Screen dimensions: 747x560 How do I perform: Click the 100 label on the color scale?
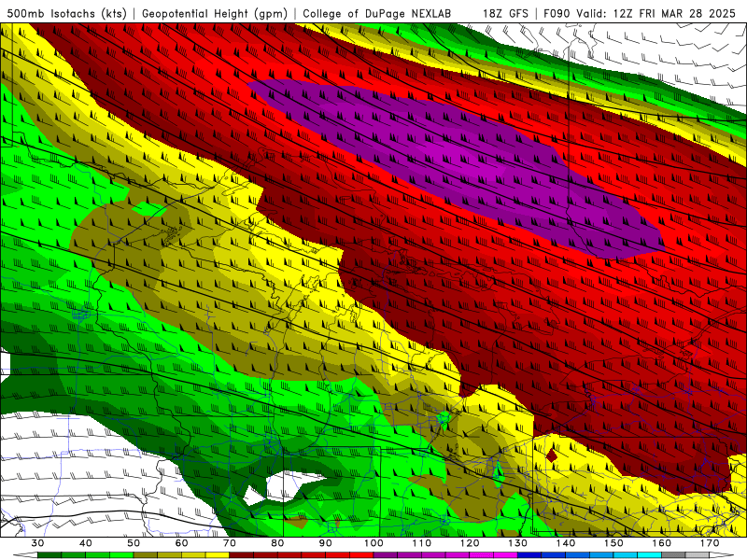tap(373, 543)
